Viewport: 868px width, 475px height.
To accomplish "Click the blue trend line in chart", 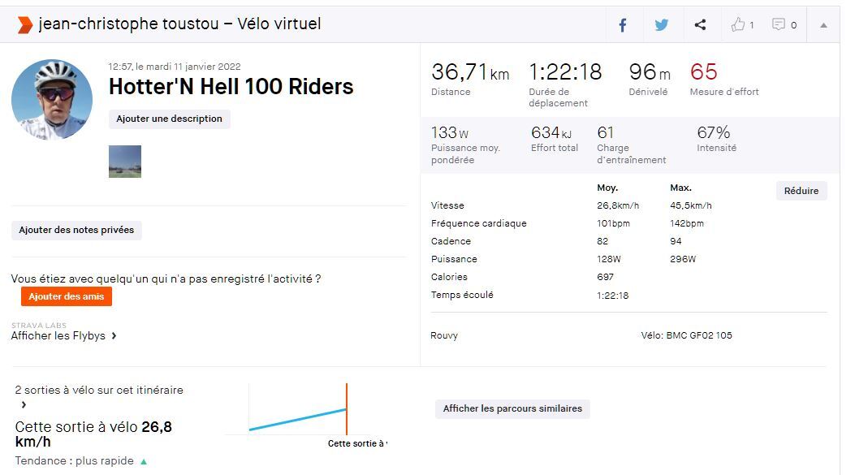I will coord(297,419).
